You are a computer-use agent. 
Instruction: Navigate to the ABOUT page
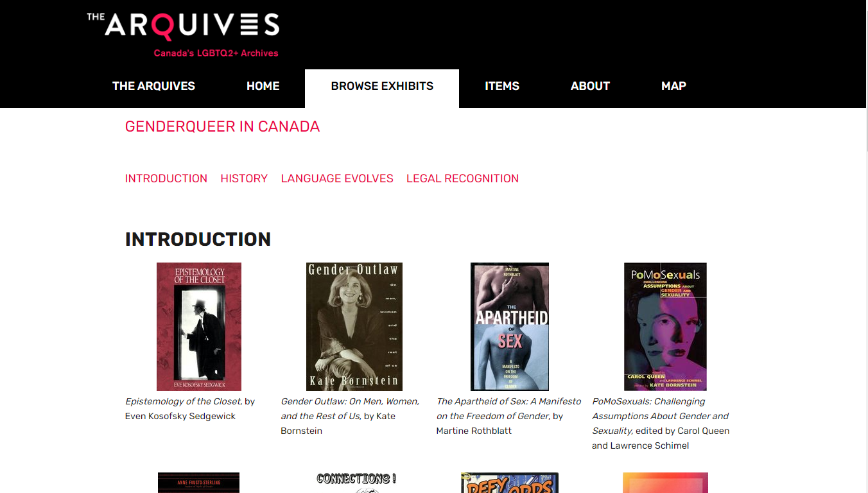pos(589,85)
